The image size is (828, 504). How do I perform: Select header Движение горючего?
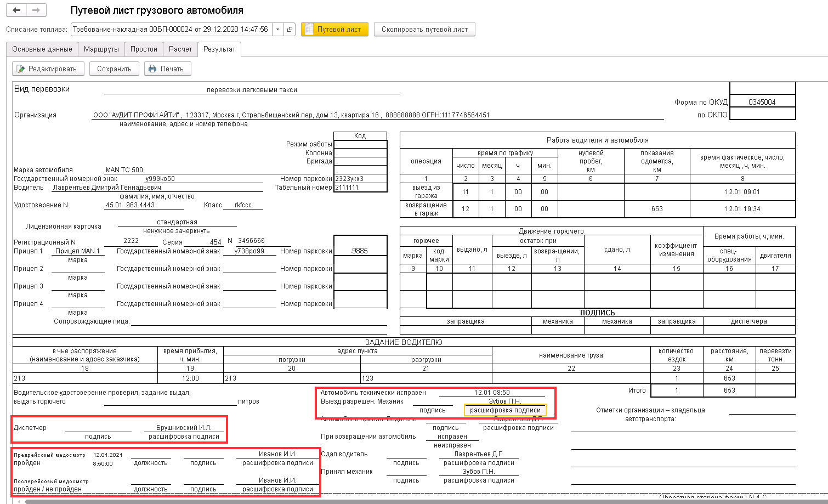point(551,231)
